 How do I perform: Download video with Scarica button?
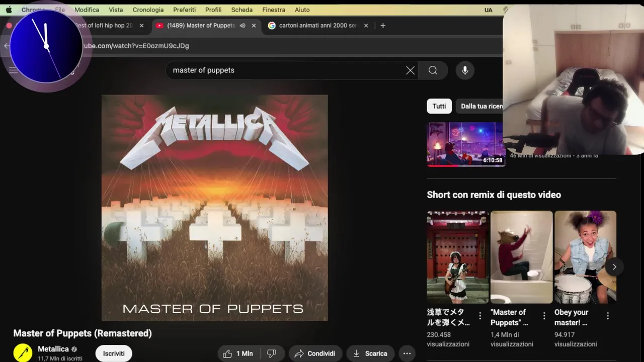click(x=370, y=353)
